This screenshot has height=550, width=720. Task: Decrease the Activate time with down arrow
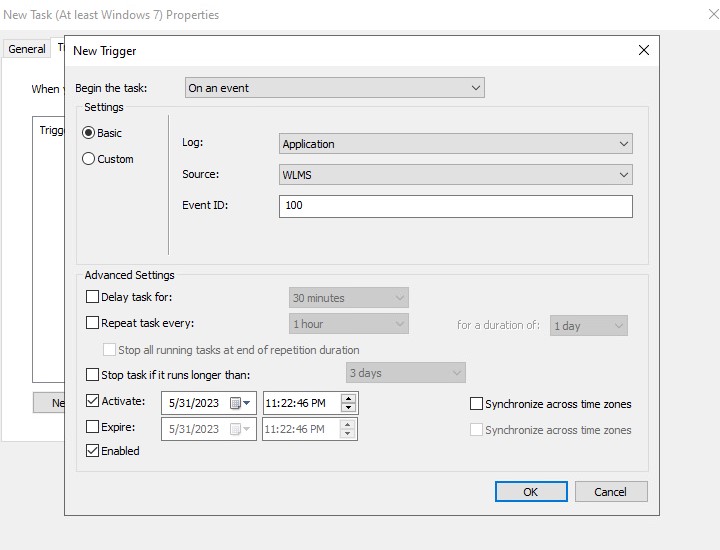(349, 407)
